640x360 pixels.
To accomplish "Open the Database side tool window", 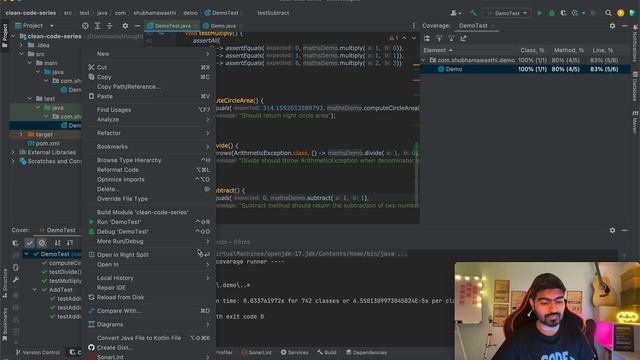I will click(635, 86).
